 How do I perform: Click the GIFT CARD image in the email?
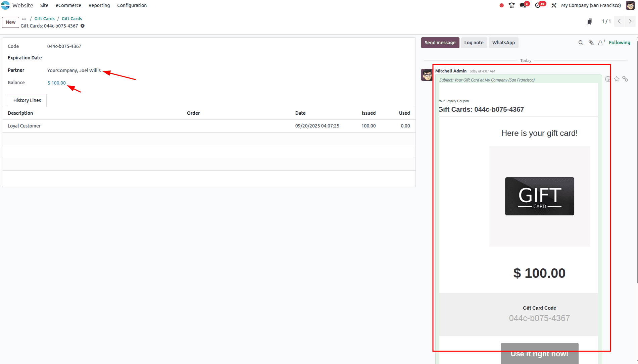[x=540, y=196]
